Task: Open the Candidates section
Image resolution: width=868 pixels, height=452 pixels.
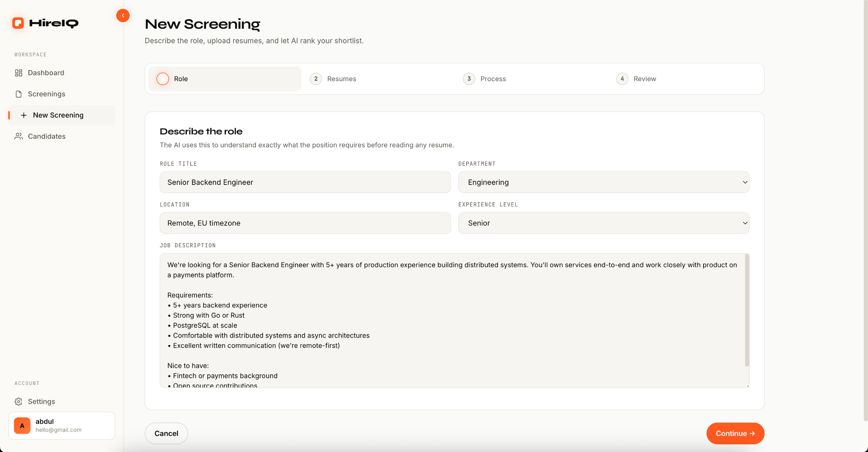Action: click(62, 137)
